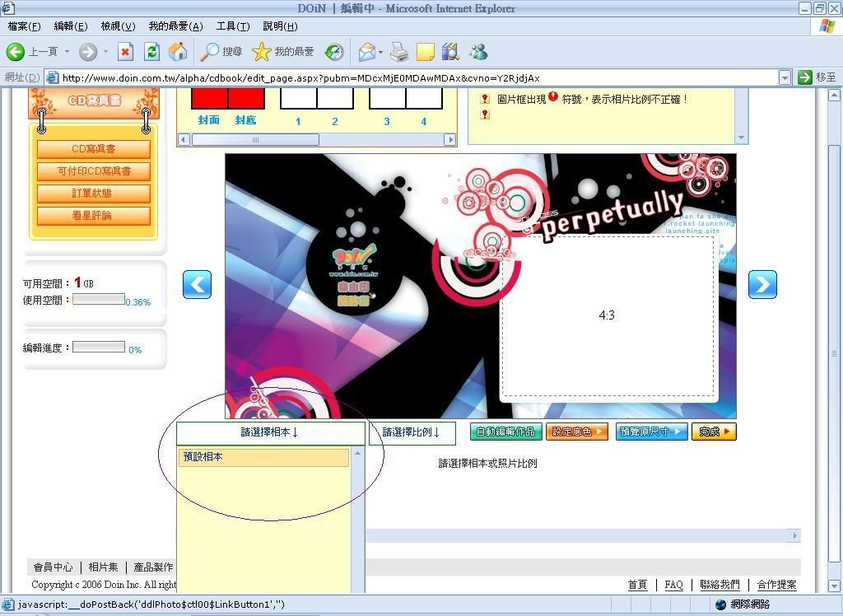Refresh the page with the toolbar icon

tap(151, 52)
